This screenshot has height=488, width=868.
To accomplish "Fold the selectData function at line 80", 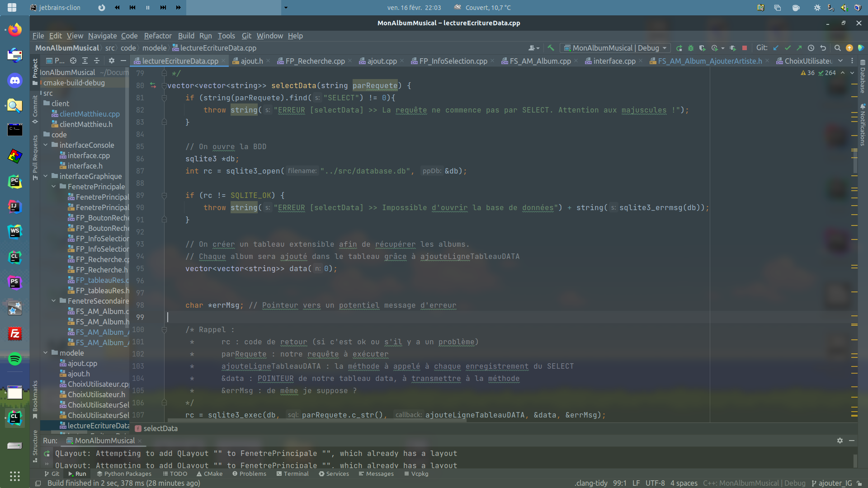I will coord(165,85).
